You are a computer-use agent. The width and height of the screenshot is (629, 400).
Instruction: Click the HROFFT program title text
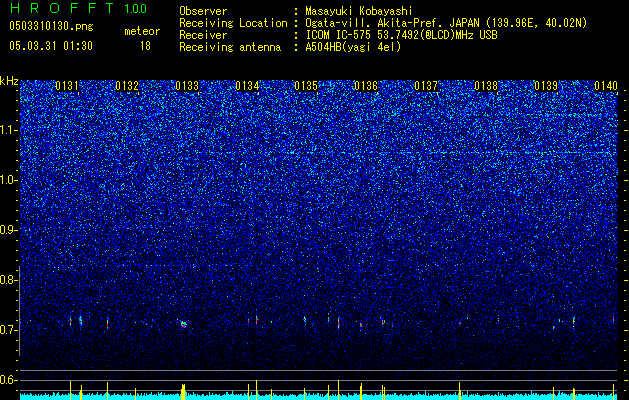pyautogui.click(x=62, y=8)
